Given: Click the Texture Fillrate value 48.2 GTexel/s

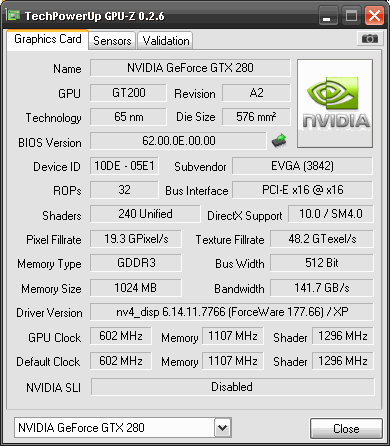Looking at the screenshot, I should (322, 239).
